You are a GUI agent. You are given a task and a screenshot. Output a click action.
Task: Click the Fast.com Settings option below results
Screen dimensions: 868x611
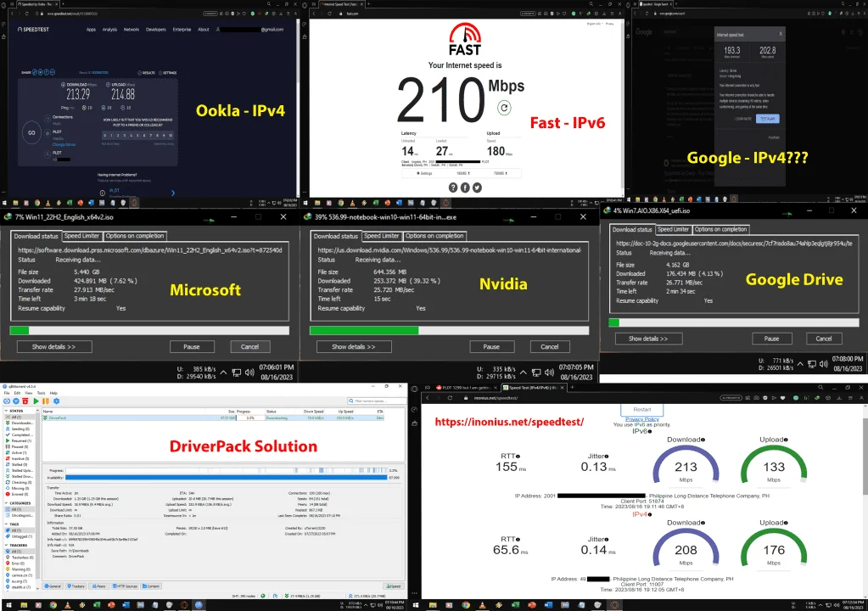click(x=424, y=173)
